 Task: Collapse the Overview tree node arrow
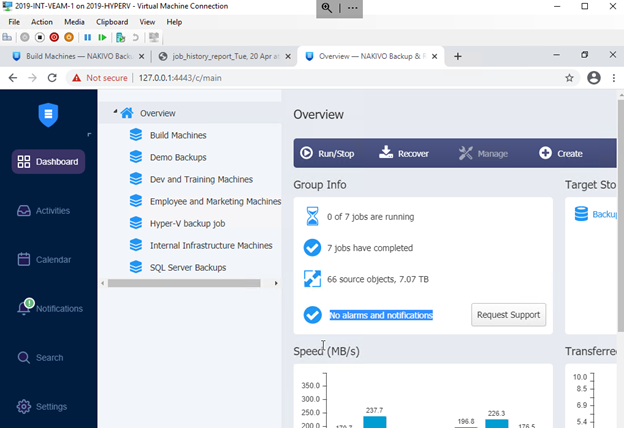coord(115,112)
